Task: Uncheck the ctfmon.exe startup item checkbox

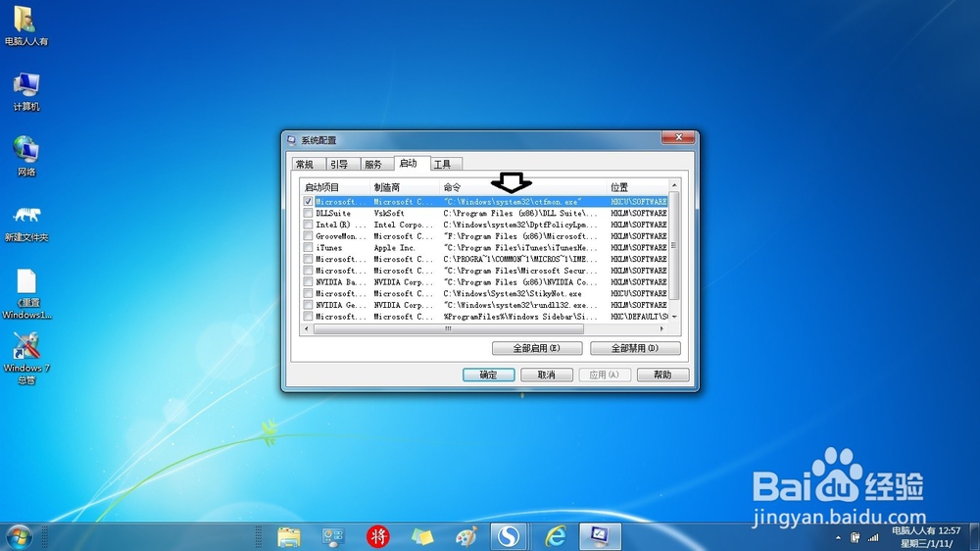Action: tap(308, 201)
